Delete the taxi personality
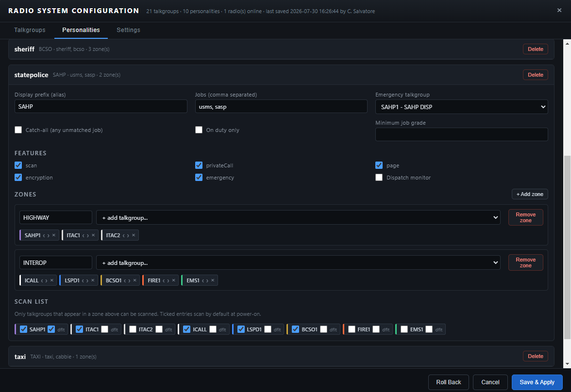 click(535, 356)
